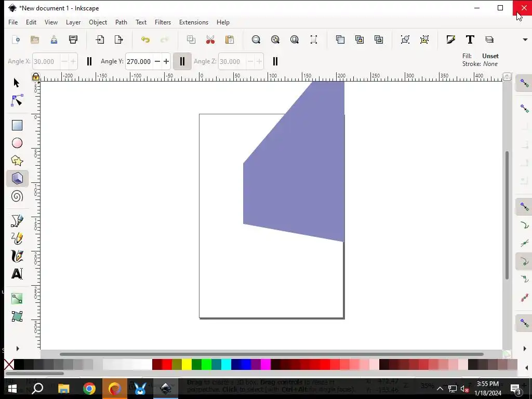Open an existing document icon
The height and width of the screenshot is (399, 532).
tap(35, 39)
